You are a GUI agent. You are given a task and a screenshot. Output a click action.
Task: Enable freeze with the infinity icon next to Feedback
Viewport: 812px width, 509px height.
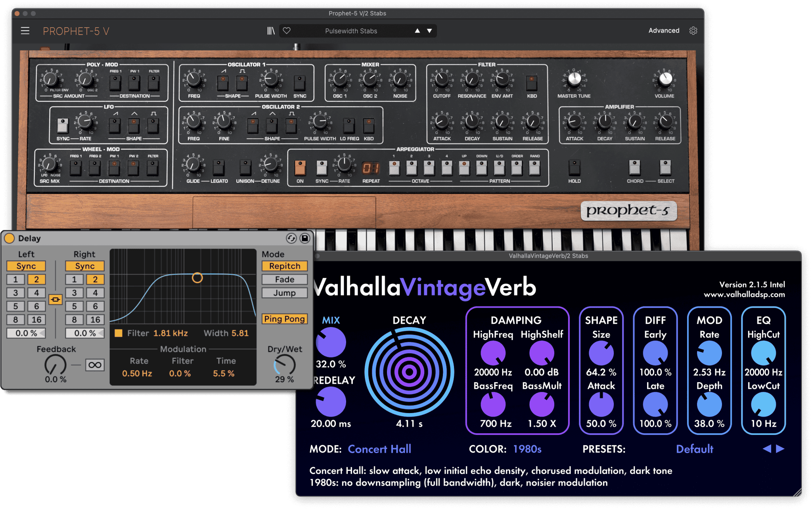(95, 365)
